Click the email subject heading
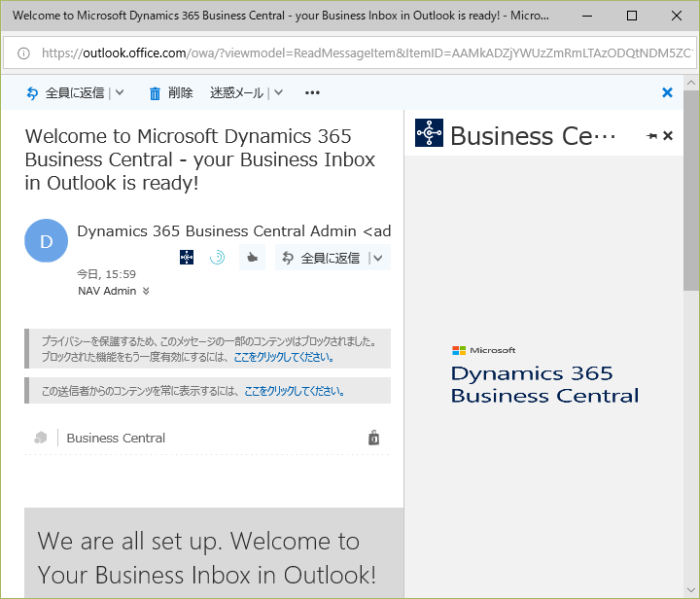 pyautogui.click(x=200, y=159)
